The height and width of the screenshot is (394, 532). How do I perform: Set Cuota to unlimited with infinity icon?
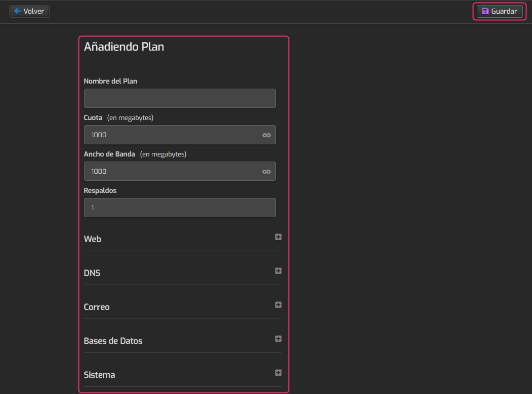pyautogui.click(x=266, y=135)
